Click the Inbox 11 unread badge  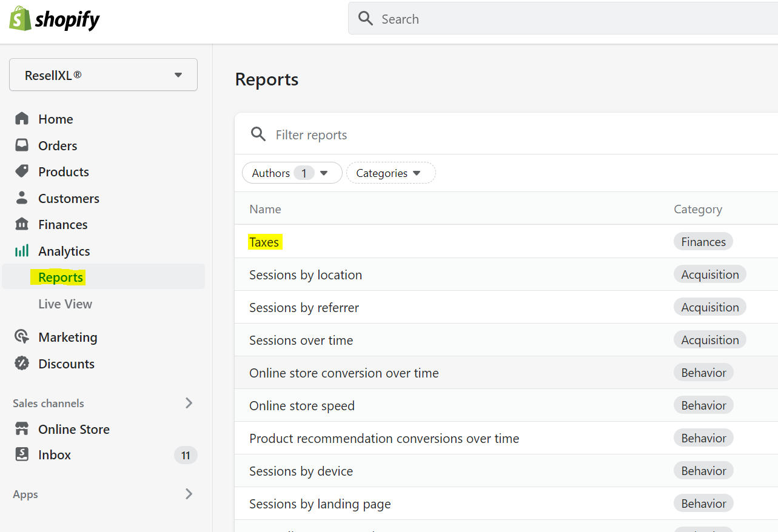[186, 455]
